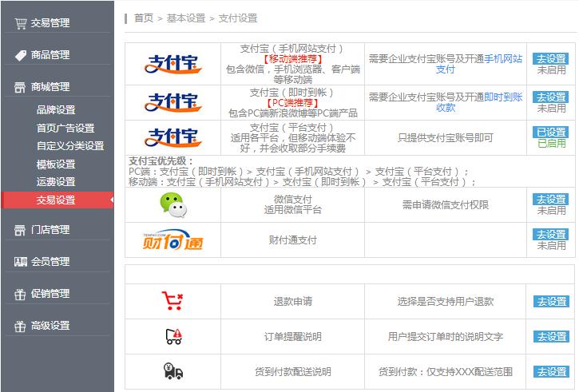Click the 【移动端推荐】 red label
This screenshot has height=392, width=579.
click(293, 59)
